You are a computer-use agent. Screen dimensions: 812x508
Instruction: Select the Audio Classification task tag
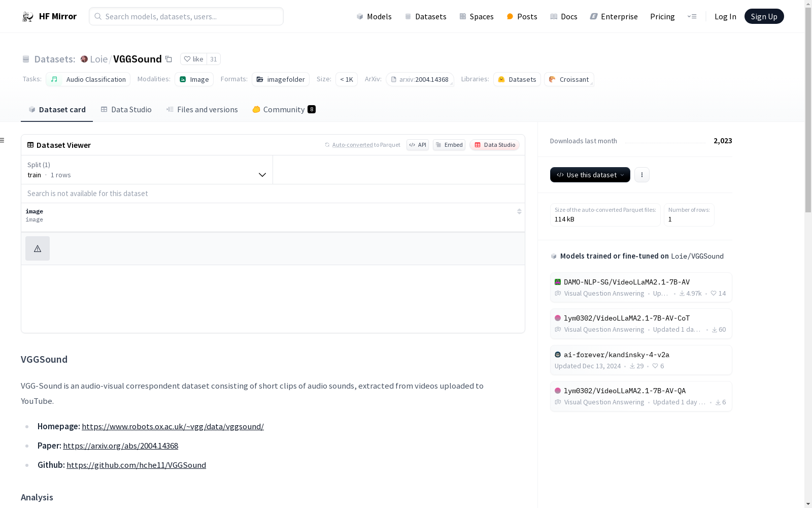pos(88,79)
